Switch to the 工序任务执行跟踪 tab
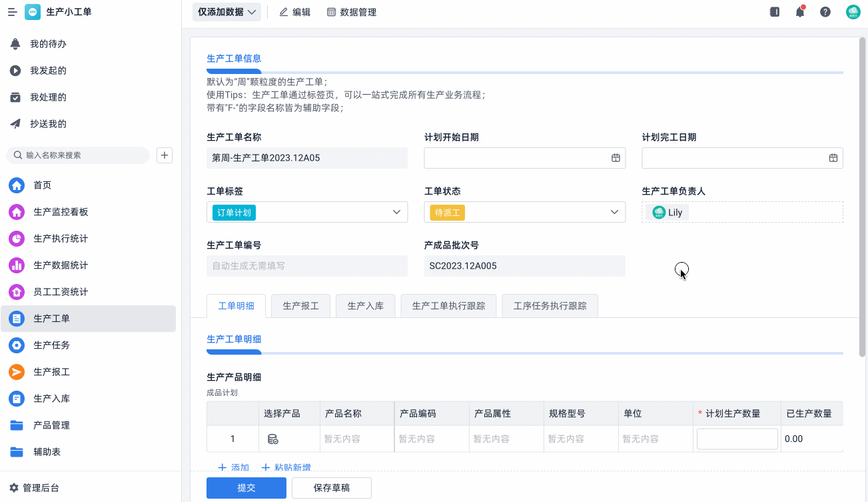Viewport: 868px width, 502px height. pos(550,306)
